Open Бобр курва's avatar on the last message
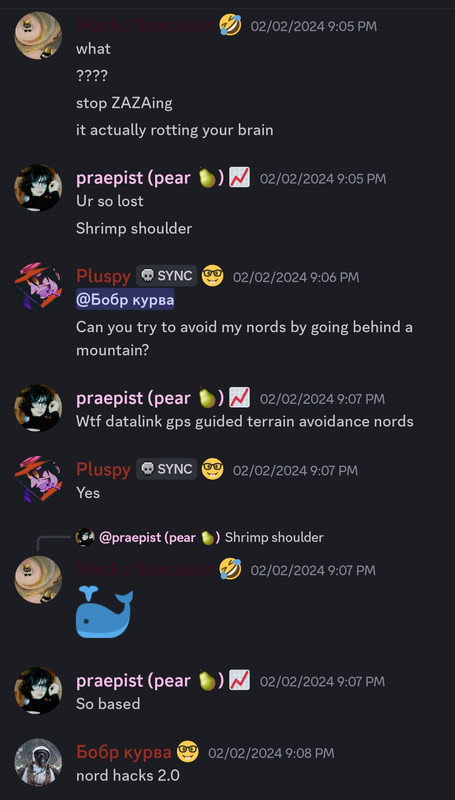The height and width of the screenshot is (800, 455). pyautogui.click(x=38, y=762)
